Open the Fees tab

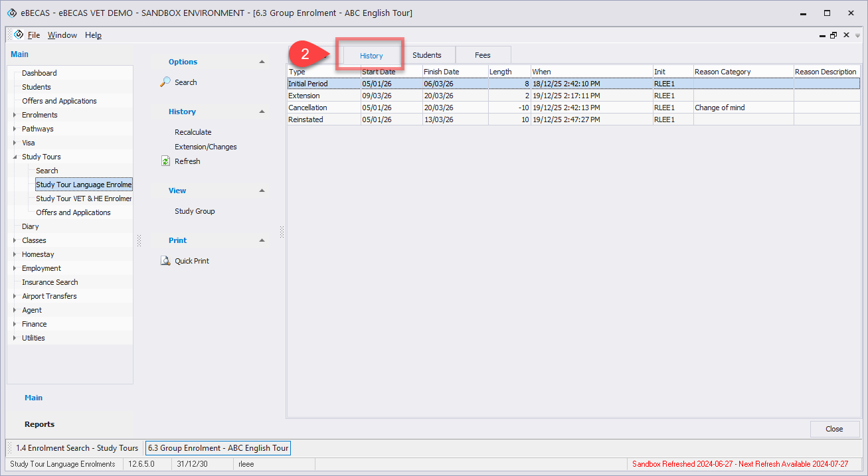coord(482,55)
